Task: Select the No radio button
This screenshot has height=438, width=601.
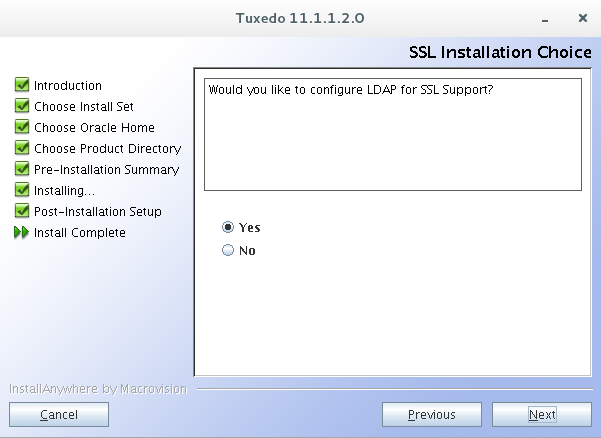Action: coord(228,251)
